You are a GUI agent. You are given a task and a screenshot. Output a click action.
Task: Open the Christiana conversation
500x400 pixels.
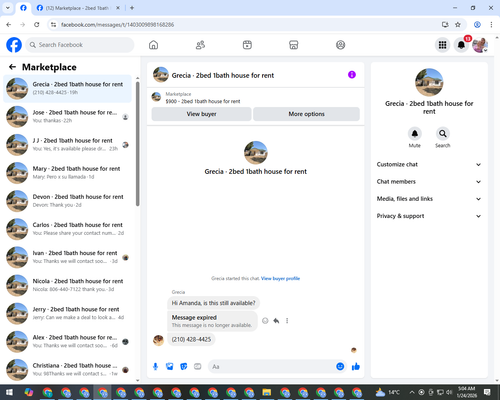(x=67, y=369)
